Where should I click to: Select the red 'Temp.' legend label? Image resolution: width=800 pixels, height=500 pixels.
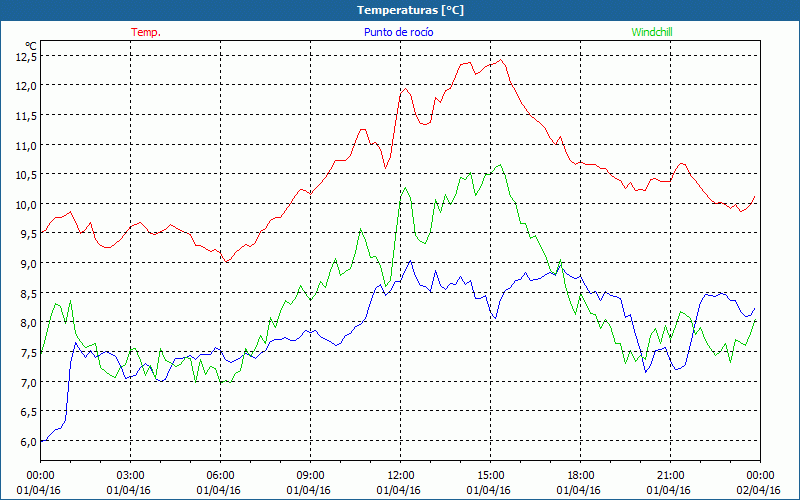[x=146, y=32]
